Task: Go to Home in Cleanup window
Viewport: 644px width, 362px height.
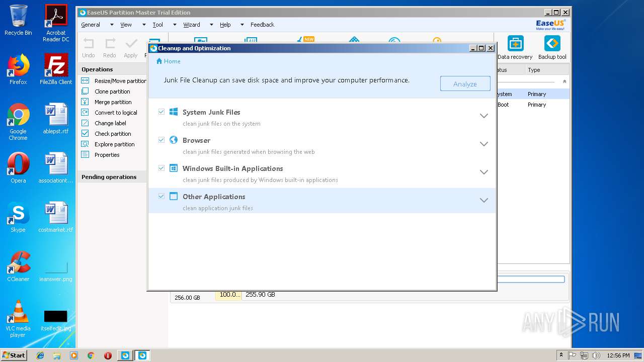Action: 168,61
